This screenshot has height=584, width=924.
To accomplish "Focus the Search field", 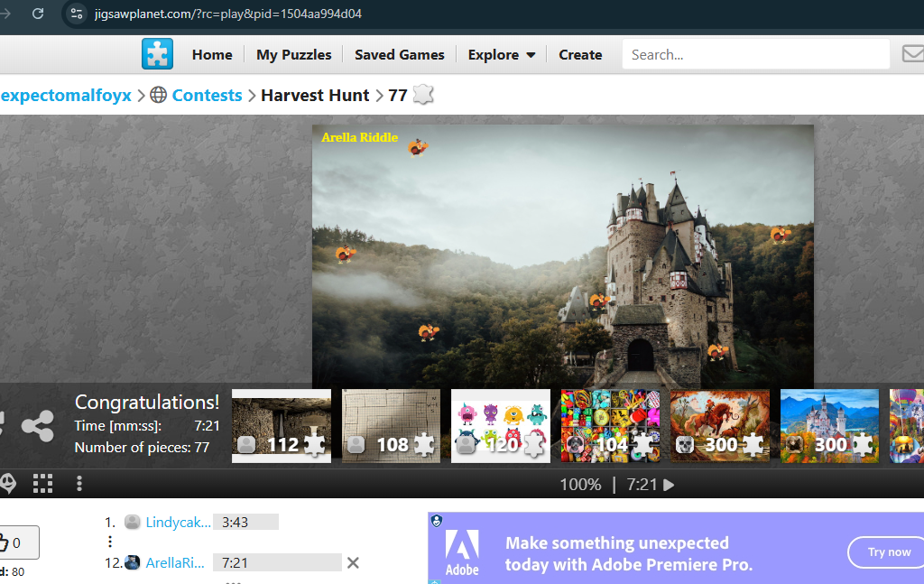I will (755, 54).
